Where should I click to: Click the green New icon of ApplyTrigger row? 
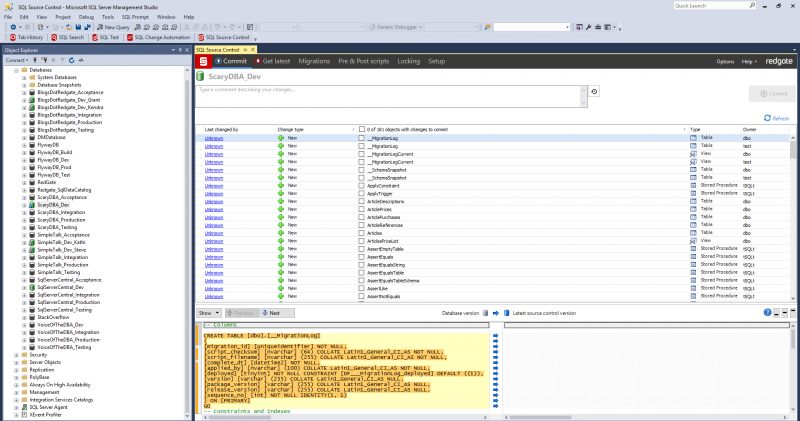(281, 193)
